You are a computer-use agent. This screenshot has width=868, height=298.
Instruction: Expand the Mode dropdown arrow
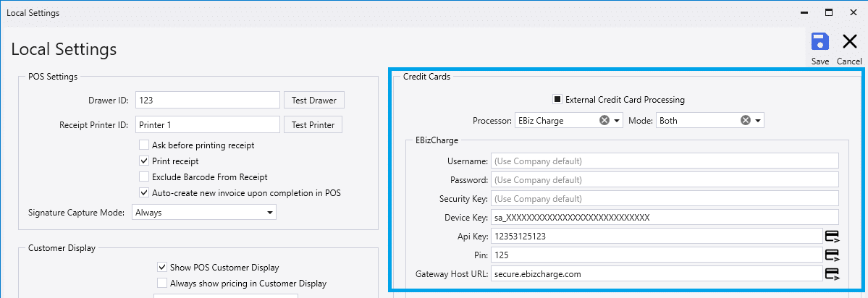click(758, 120)
